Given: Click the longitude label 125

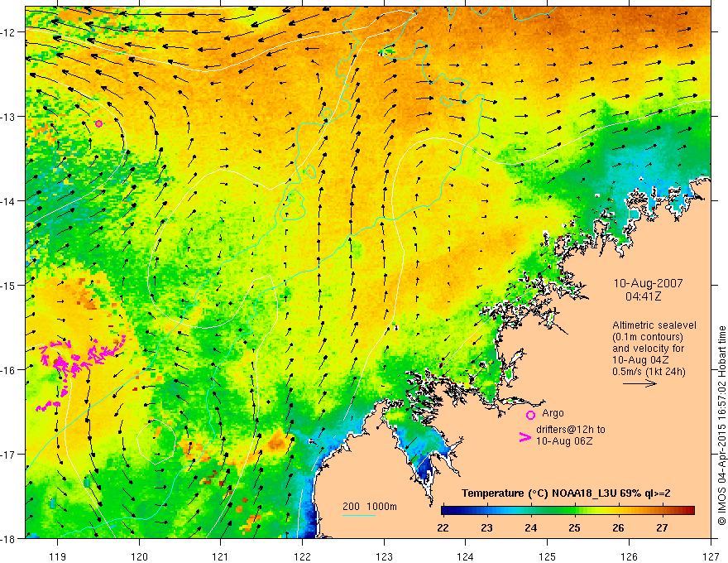Looking at the screenshot, I should 548,557.
